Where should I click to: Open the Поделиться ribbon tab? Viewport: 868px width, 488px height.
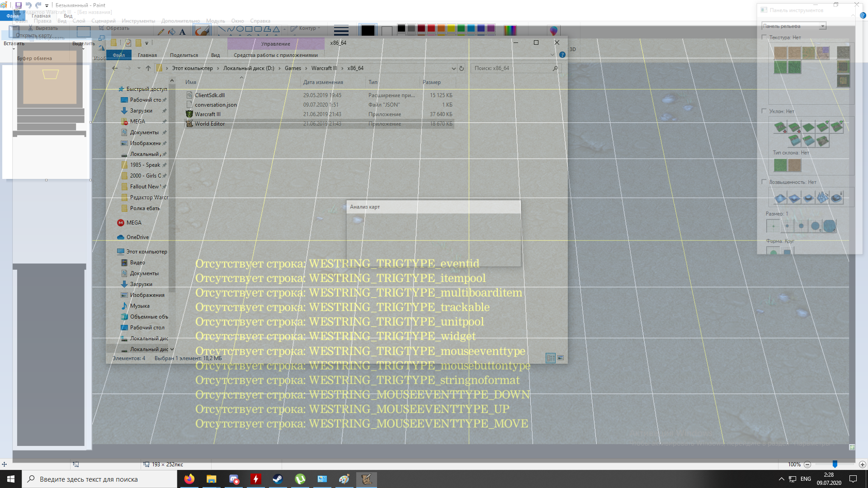(x=184, y=55)
